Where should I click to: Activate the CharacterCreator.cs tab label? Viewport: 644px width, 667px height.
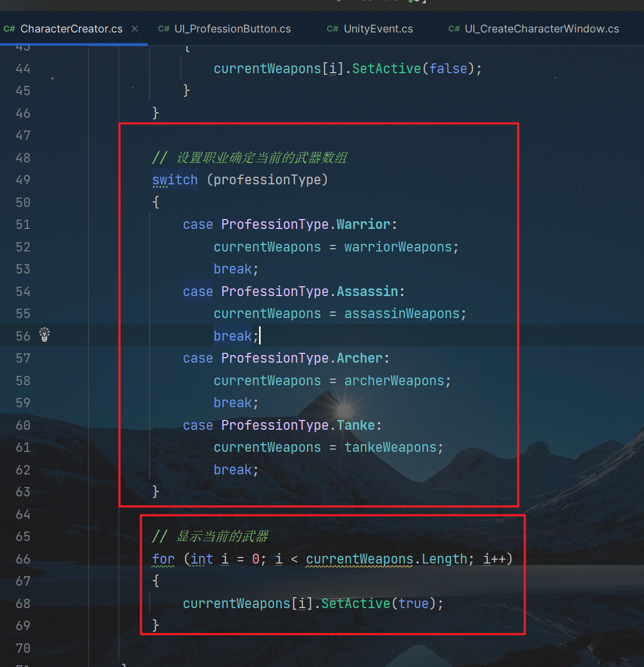pos(71,29)
